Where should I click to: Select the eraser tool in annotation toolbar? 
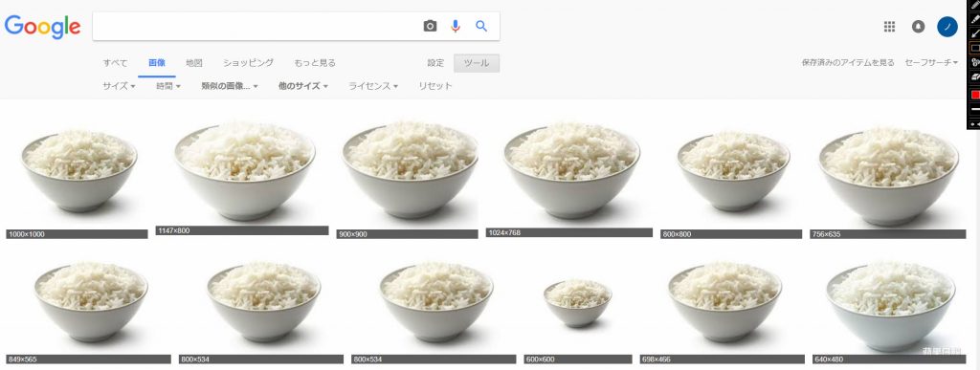(975, 76)
